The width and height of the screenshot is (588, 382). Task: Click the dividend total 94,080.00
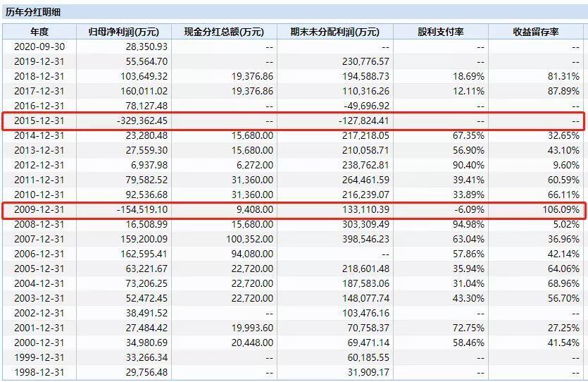coord(252,254)
